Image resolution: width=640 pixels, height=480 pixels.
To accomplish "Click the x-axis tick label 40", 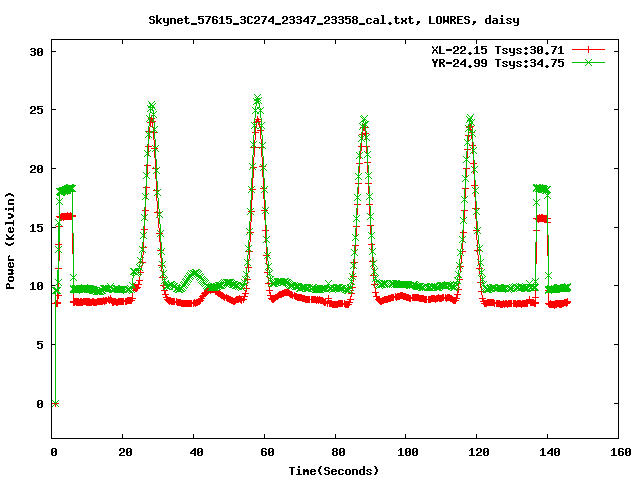I will [x=196, y=452].
